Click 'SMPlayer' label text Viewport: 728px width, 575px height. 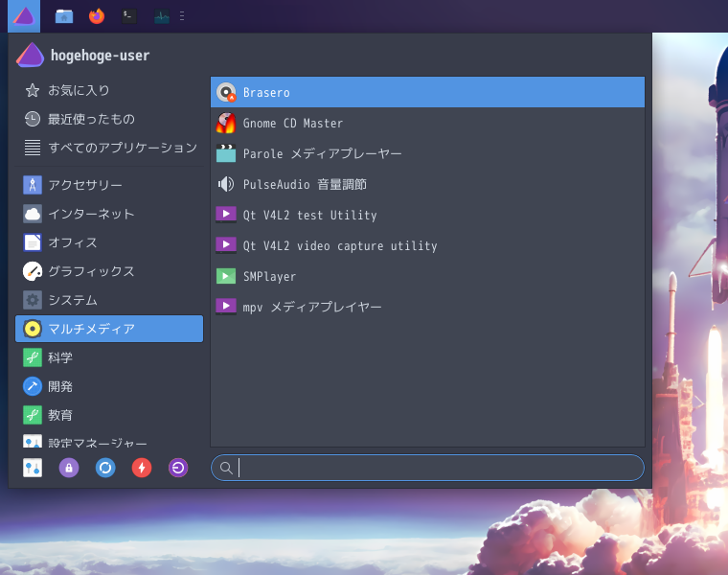click(269, 276)
